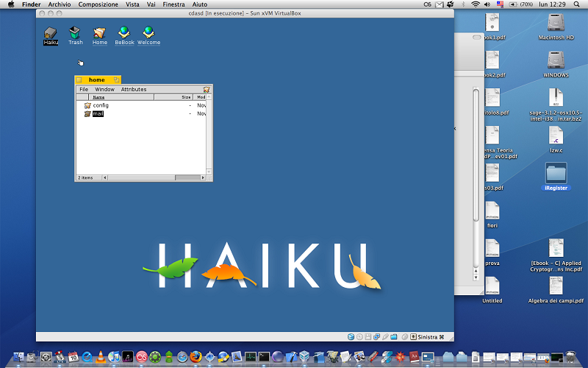The image size is (588, 368).
Task: Open the Home folder desktop icon
Action: 100,33
